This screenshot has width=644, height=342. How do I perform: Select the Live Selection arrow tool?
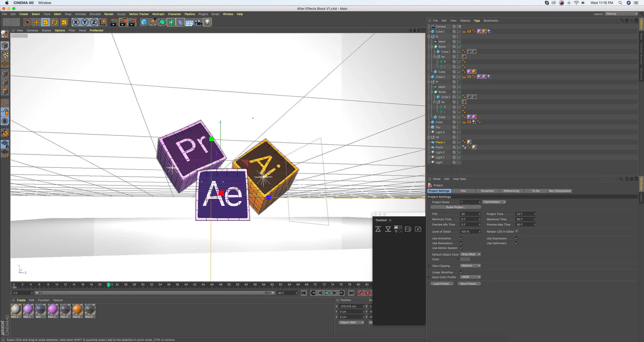27,22
